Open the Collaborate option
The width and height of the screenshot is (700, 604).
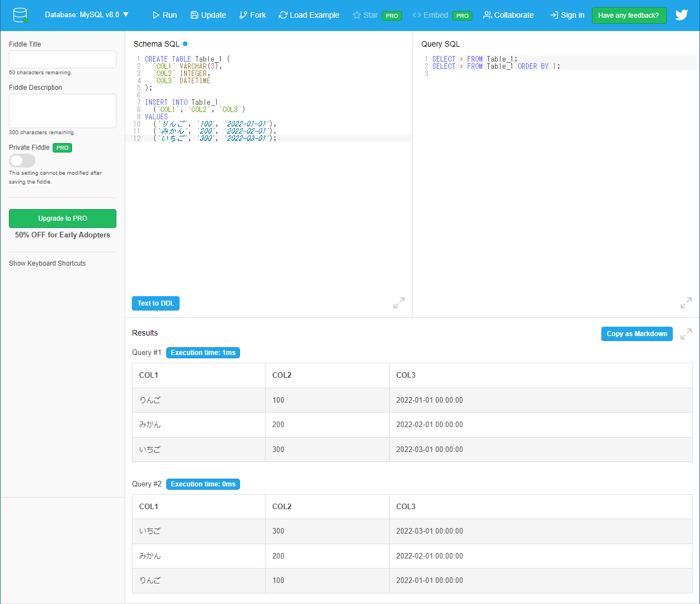click(x=509, y=15)
